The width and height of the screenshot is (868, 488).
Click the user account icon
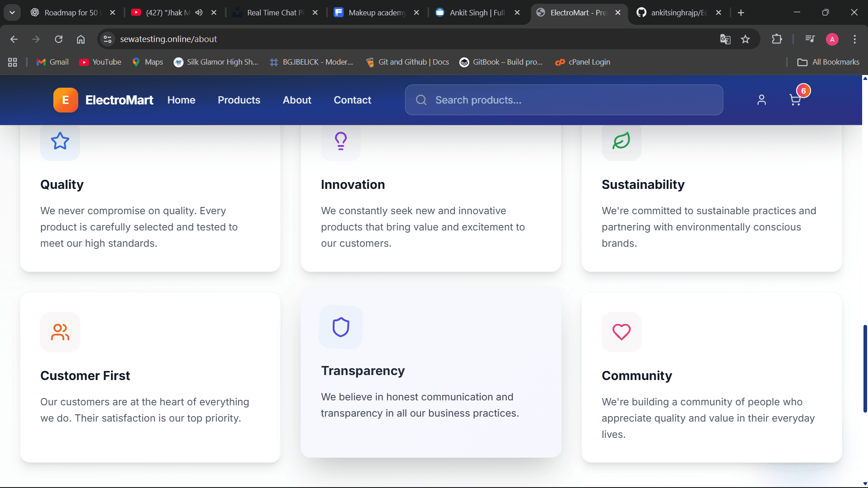[x=761, y=100]
